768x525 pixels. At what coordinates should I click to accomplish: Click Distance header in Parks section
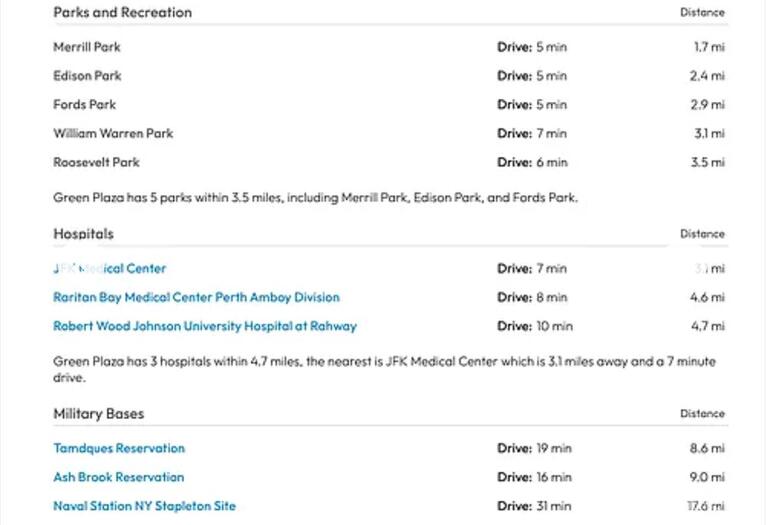pos(702,13)
